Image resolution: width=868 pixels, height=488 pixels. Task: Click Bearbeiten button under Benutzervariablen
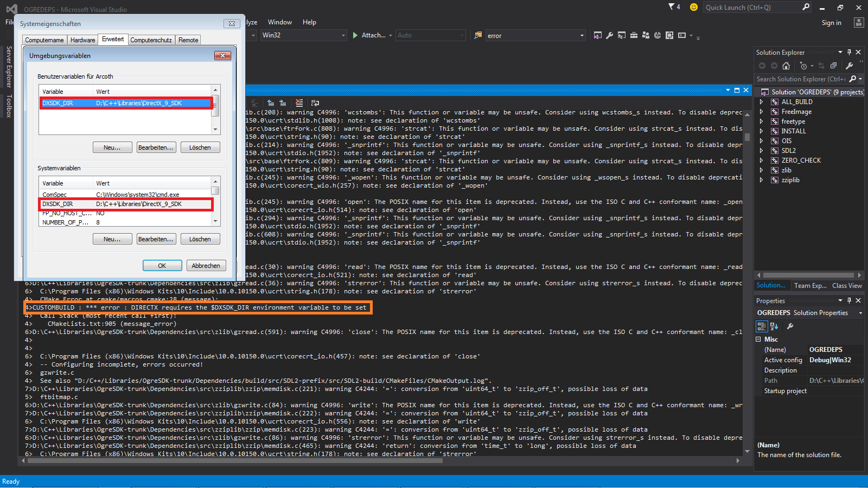click(156, 147)
